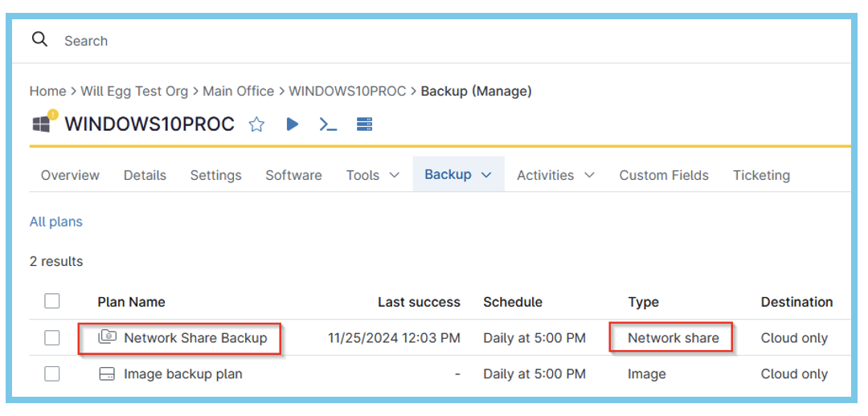Image resolution: width=868 pixels, height=416 pixels.
Task: Switch to the Overview tab
Action: 70,175
